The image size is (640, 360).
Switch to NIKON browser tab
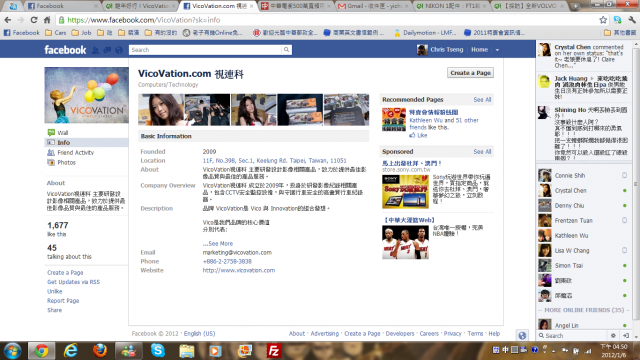pos(451,6)
